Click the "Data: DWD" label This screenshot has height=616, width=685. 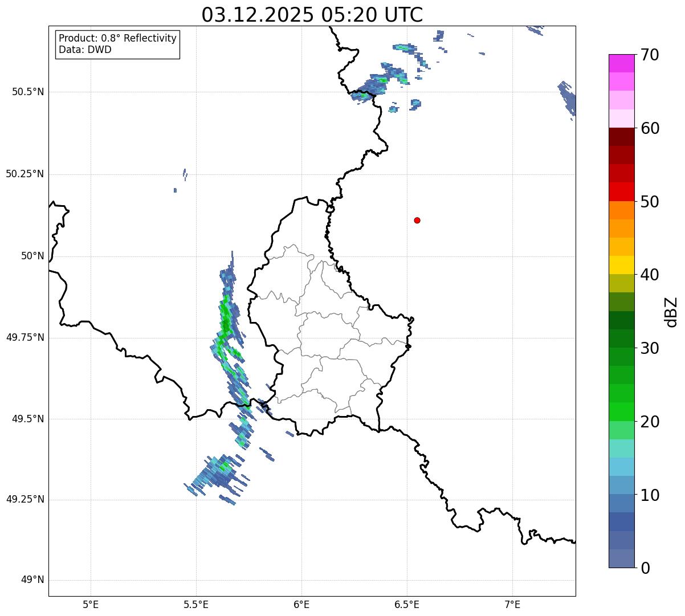tap(85, 50)
